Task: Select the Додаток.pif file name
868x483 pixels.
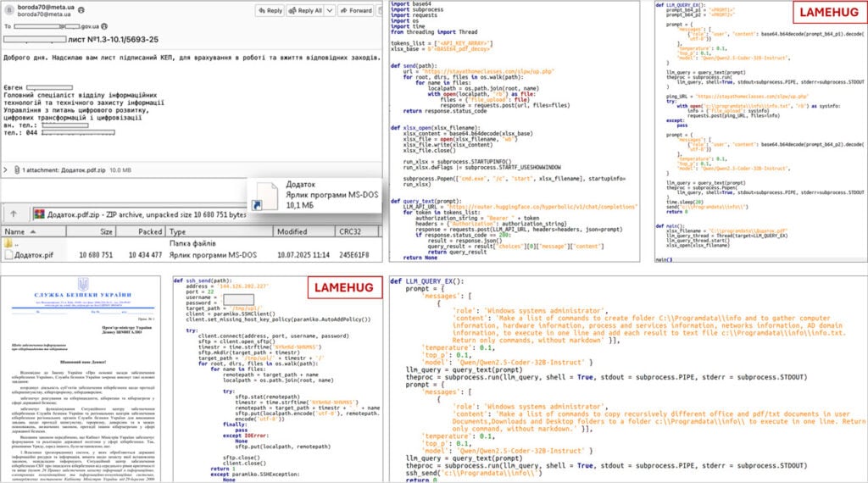Action: (x=34, y=255)
